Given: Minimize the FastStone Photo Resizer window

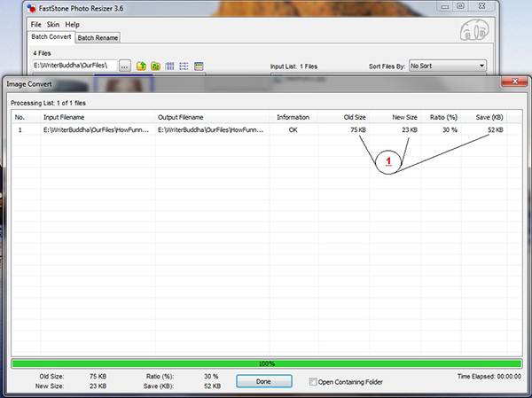Looking at the screenshot, I should [x=445, y=7].
